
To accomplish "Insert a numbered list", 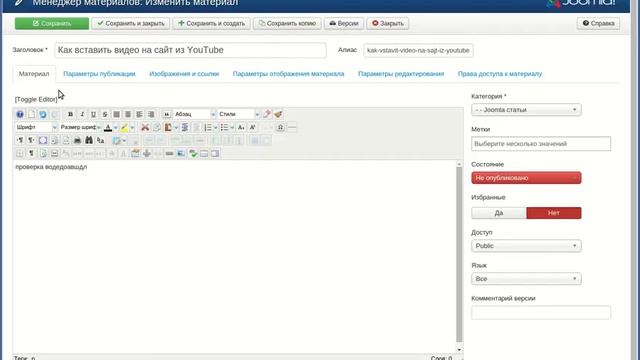I will coord(208,127).
